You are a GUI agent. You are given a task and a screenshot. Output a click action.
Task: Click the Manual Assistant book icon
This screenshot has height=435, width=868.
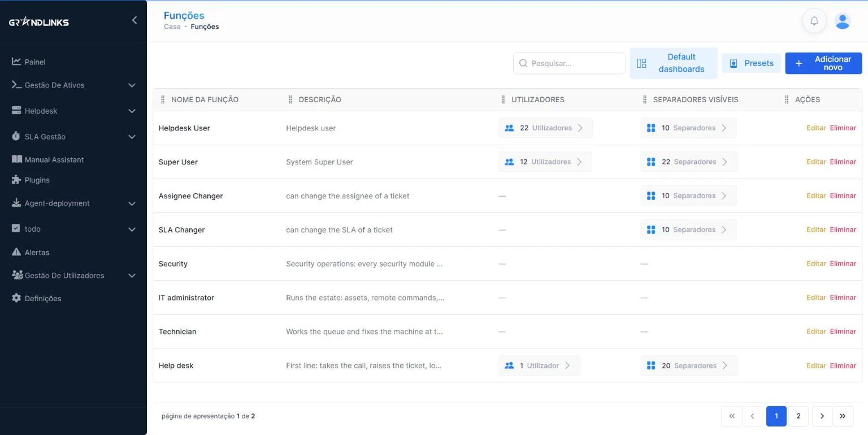click(16, 159)
